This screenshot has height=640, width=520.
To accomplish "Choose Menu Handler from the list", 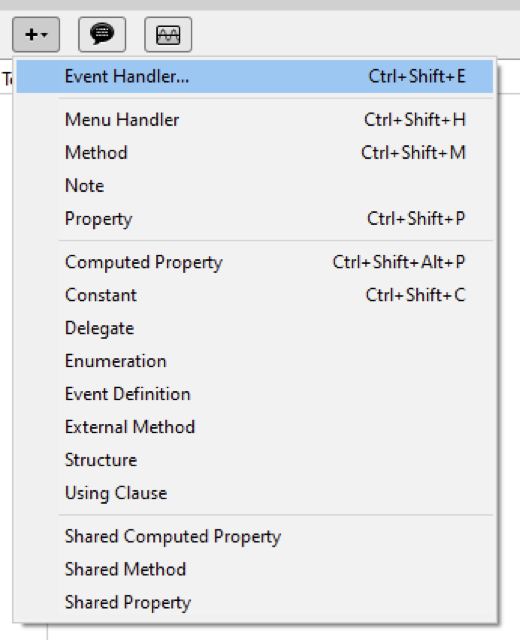I will tap(255, 120).
